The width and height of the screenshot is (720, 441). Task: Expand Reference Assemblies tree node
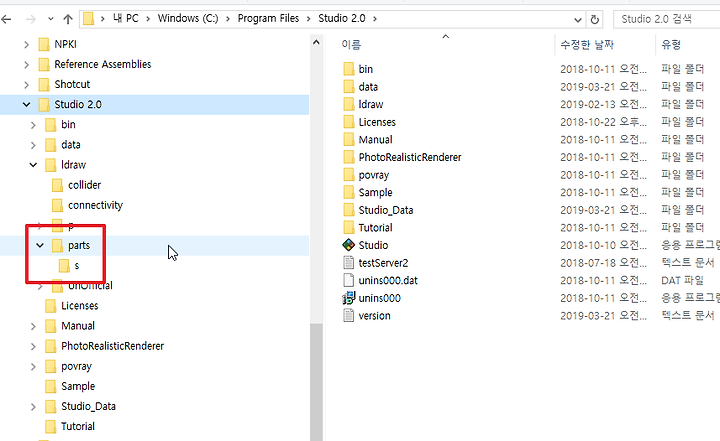click(26, 65)
